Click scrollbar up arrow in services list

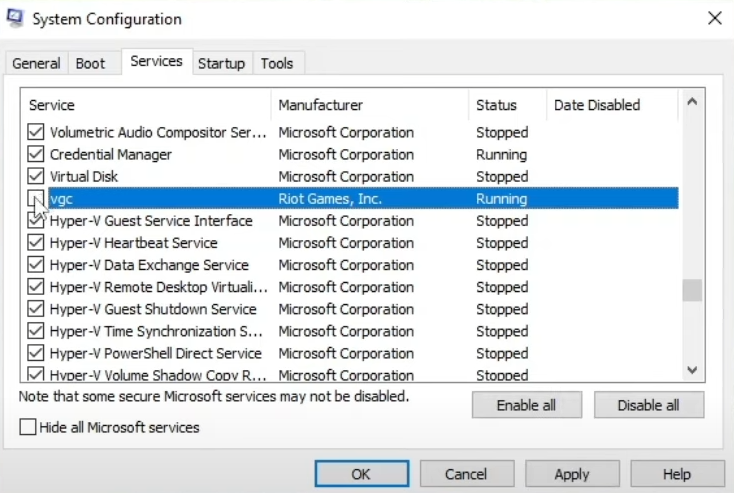pos(692,101)
